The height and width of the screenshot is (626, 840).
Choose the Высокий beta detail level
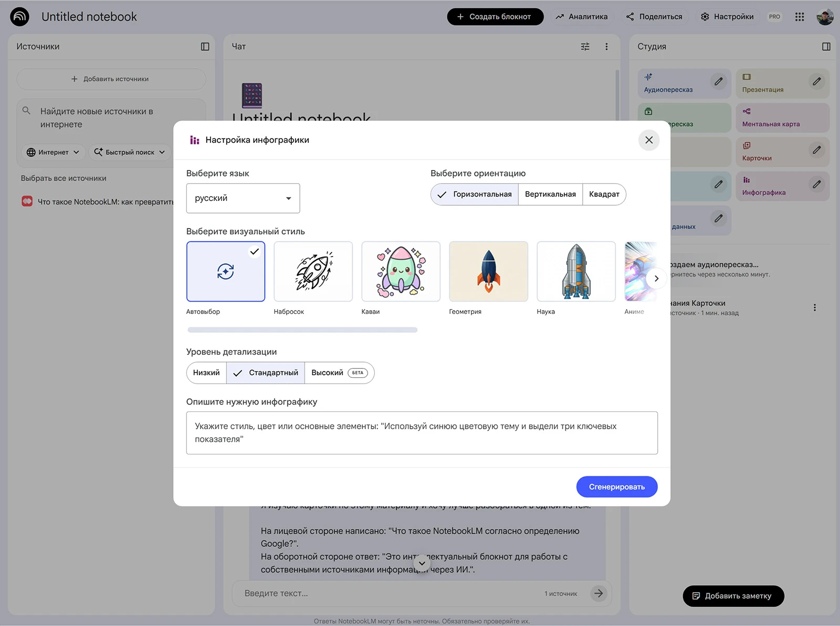click(339, 373)
